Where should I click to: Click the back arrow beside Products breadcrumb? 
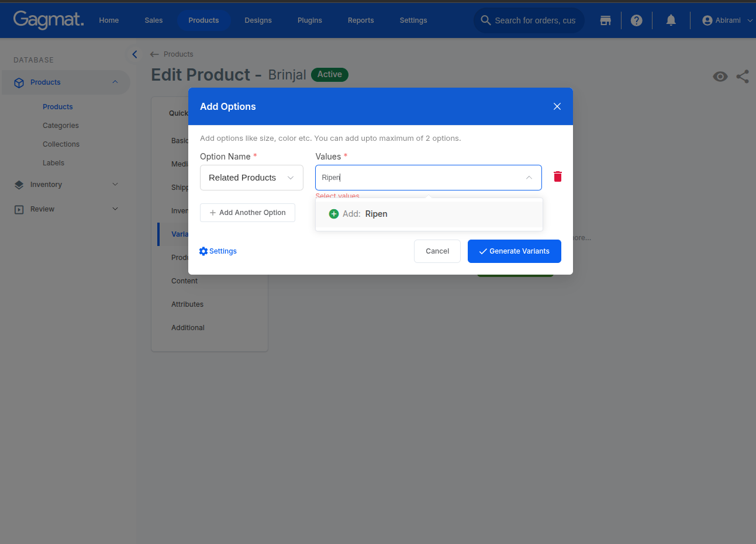tap(154, 54)
